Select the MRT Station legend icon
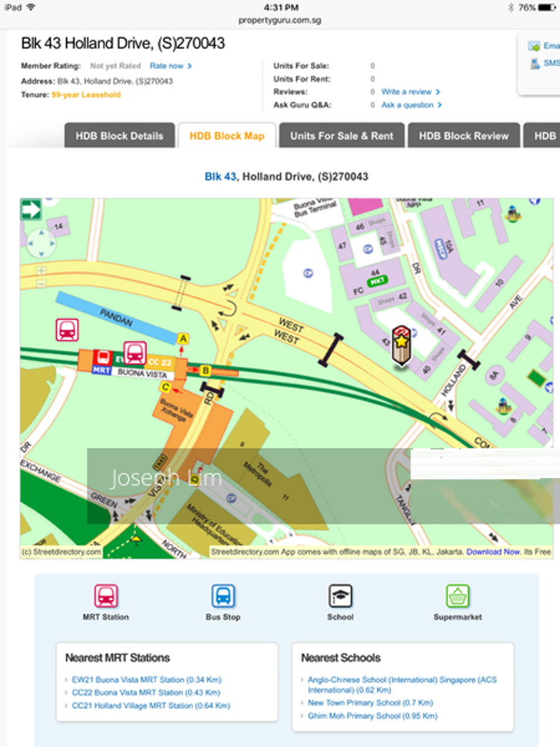 click(x=106, y=596)
